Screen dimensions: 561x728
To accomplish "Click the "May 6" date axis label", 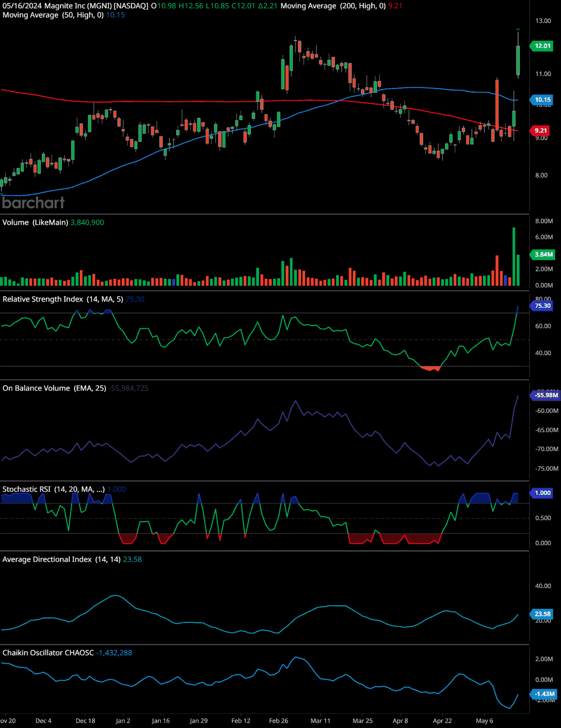I will click(x=484, y=721).
